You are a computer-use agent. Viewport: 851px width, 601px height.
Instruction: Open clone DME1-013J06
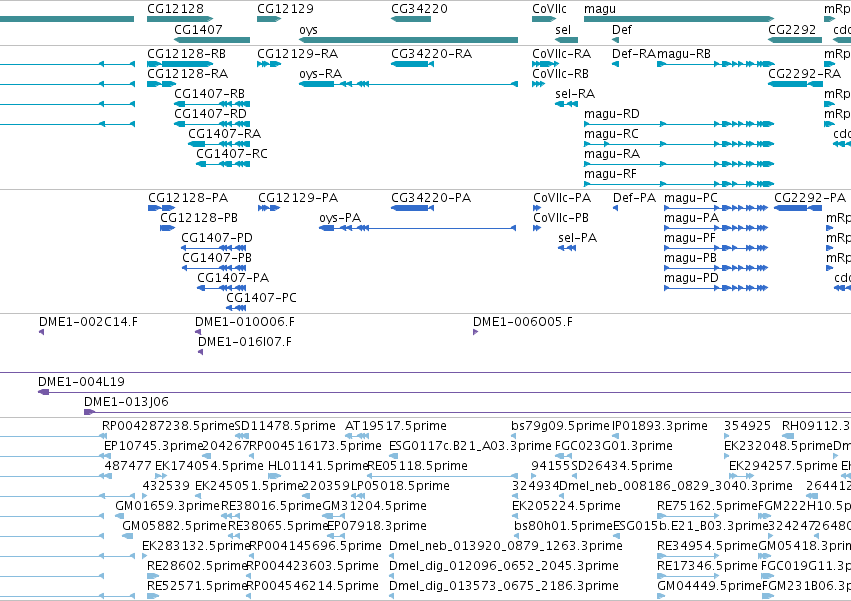(126, 402)
